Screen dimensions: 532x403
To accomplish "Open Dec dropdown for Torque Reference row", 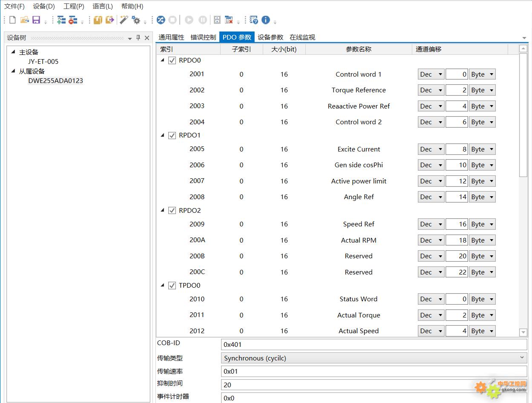I will point(431,90).
